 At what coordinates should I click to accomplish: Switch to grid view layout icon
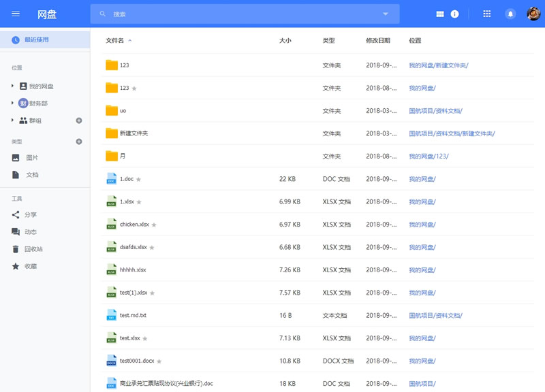point(440,14)
